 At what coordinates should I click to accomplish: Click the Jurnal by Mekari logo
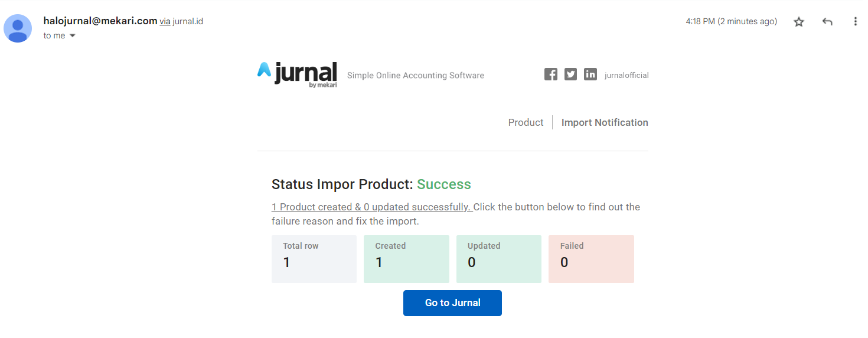298,74
